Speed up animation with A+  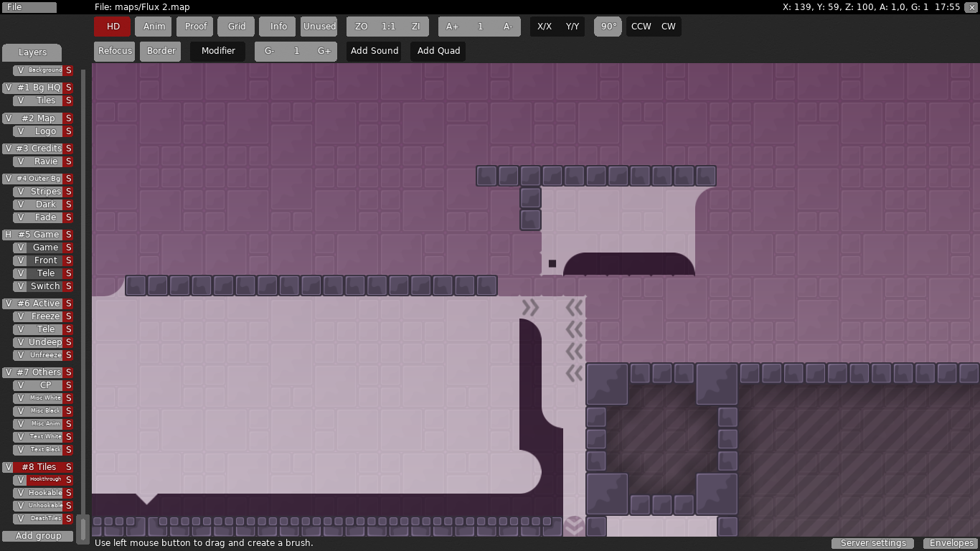point(452,27)
